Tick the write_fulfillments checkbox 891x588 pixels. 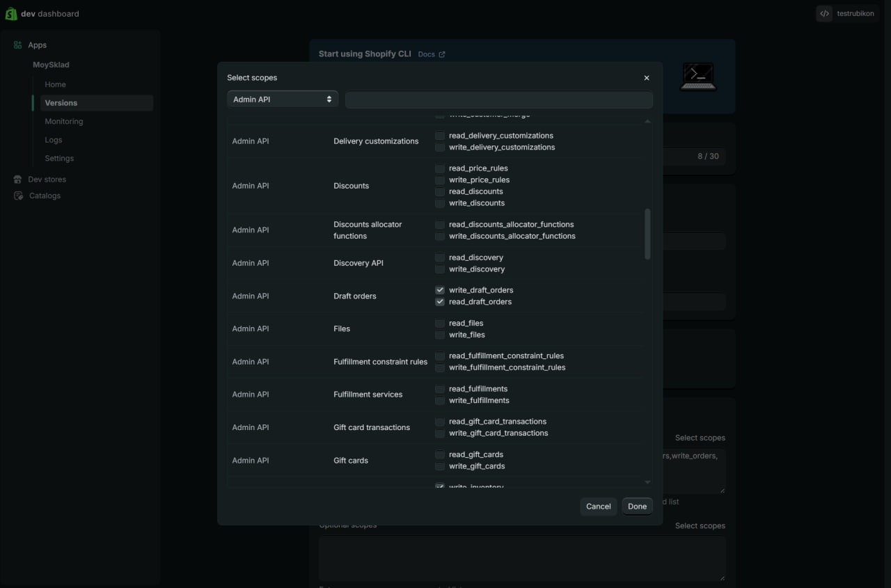pyautogui.click(x=440, y=401)
